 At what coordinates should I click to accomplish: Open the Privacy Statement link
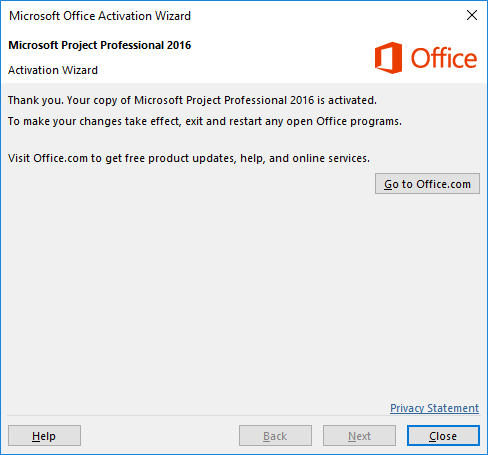coord(434,408)
